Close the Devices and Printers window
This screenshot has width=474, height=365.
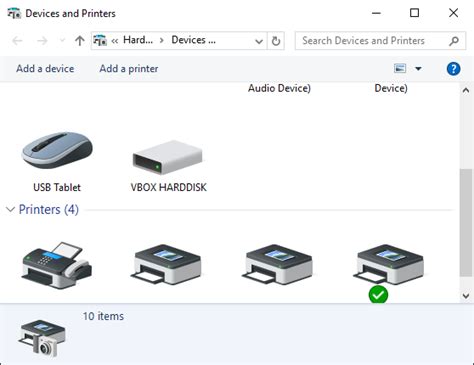point(453,13)
